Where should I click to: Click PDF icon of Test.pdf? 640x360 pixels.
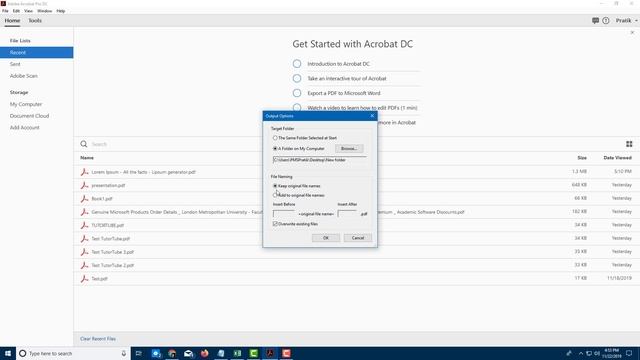tap(84, 278)
